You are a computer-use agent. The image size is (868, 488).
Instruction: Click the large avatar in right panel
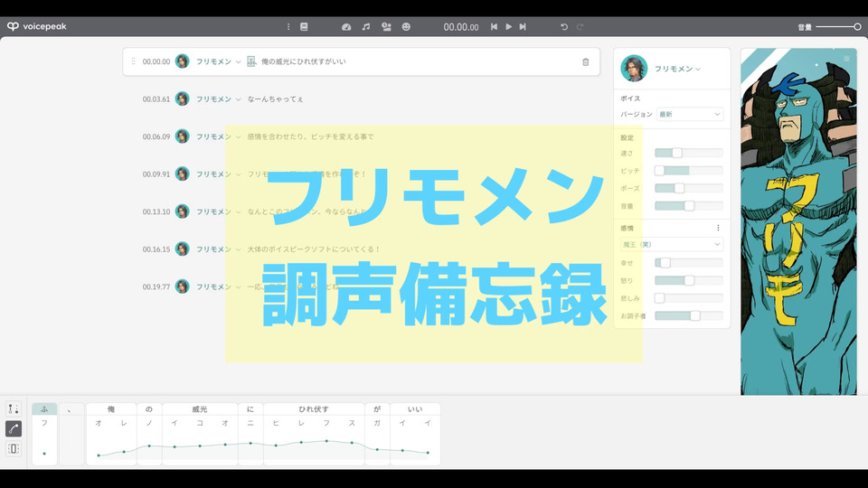click(634, 69)
